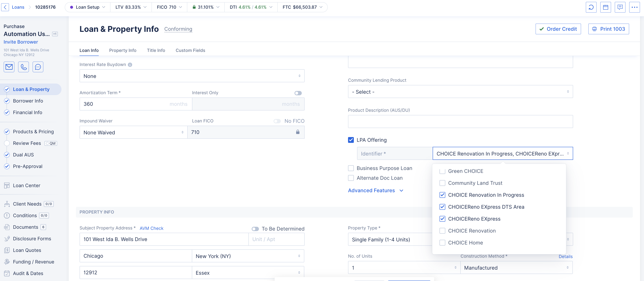Switch to the Property Info tab
This screenshot has height=281, width=644.
[123, 50]
